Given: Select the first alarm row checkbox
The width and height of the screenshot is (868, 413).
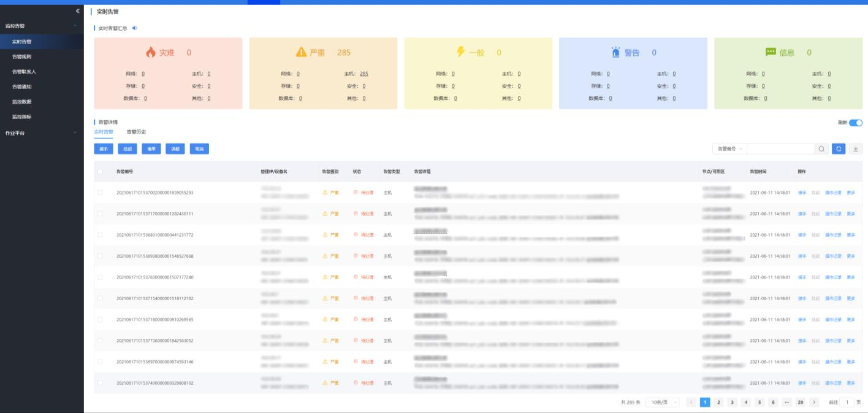Looking at the screenshot, I should 101,193.
